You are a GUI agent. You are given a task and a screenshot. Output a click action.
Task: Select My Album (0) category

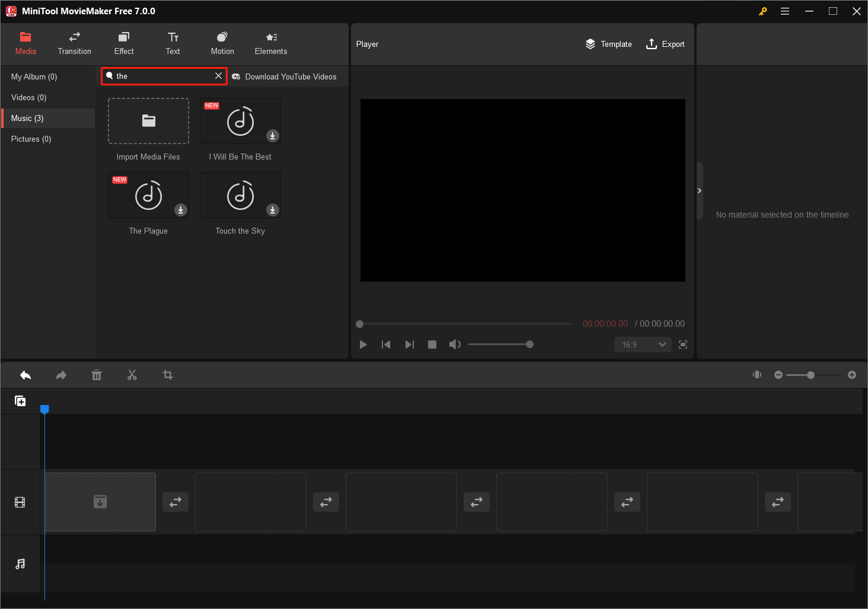[x=48, y=76]
